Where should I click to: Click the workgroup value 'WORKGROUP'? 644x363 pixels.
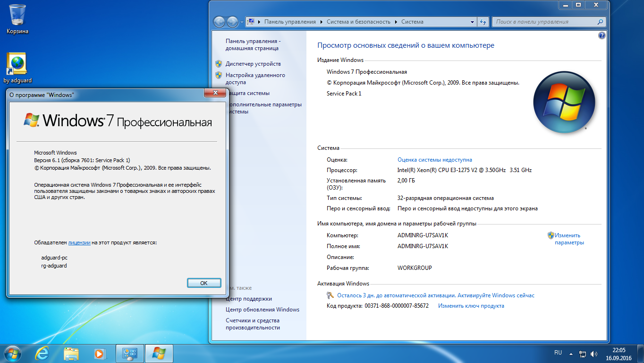[415, 268]
